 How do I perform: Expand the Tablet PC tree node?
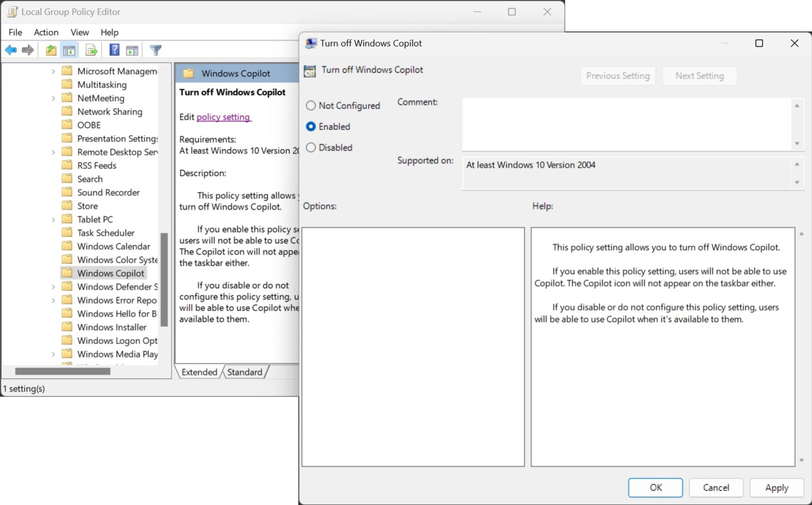[53, 219]
